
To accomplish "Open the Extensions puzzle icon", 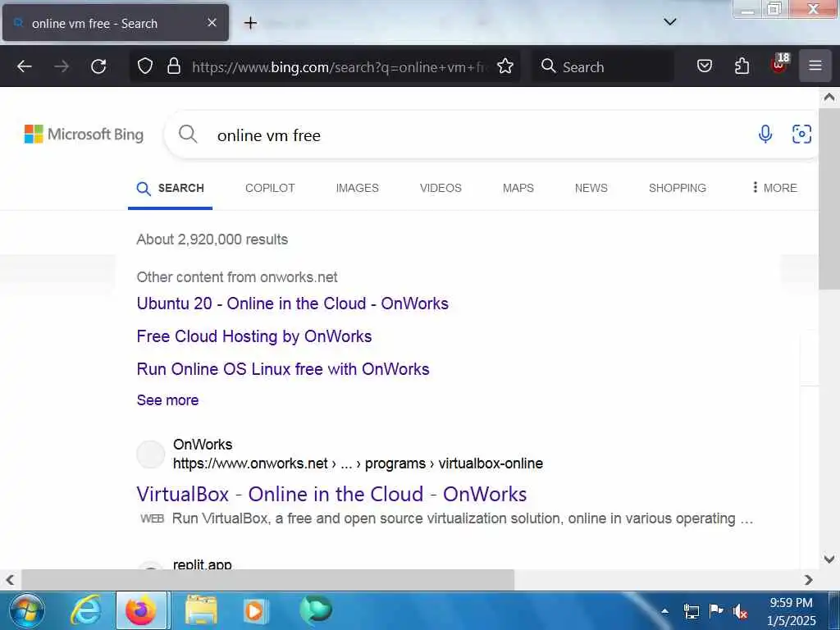I will tap(742, 66).
